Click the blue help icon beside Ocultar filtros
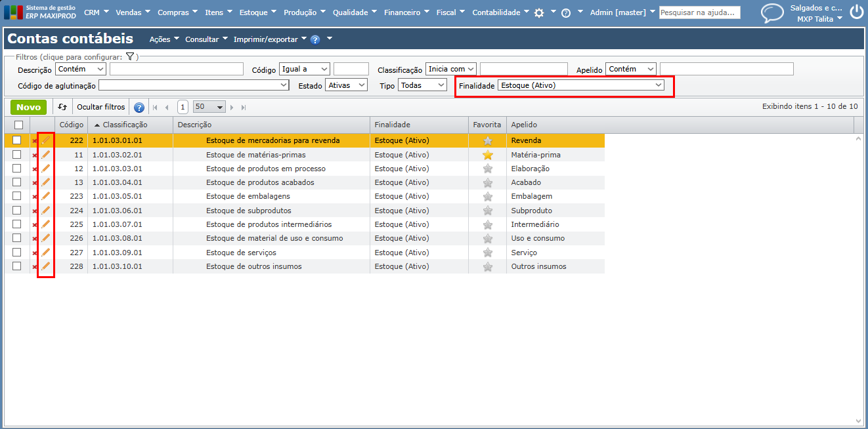Image resolution: width=868 pixels, height=429 pixels. click(139, 108)
